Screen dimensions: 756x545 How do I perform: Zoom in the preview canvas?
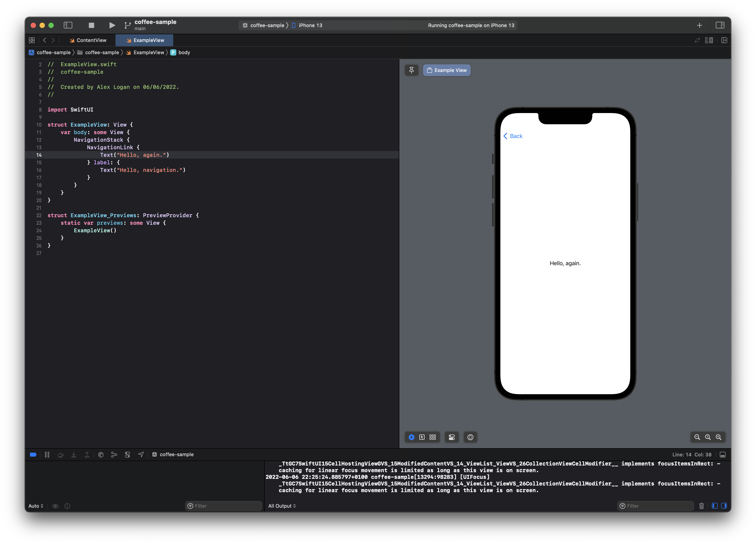tap(719, 437)
